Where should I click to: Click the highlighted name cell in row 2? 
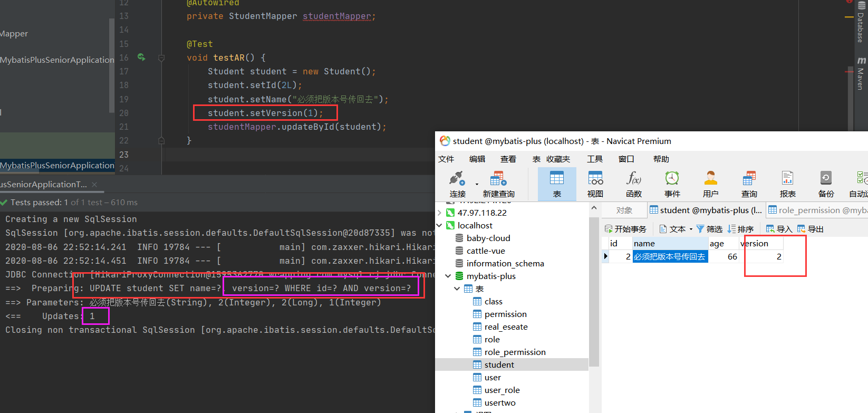coord(670,257)
